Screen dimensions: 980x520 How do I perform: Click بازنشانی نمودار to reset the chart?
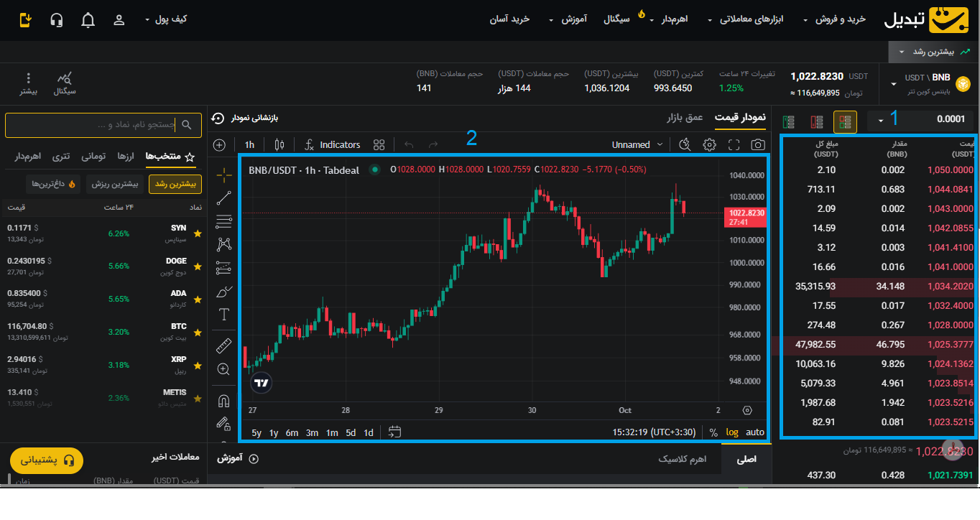253,119
